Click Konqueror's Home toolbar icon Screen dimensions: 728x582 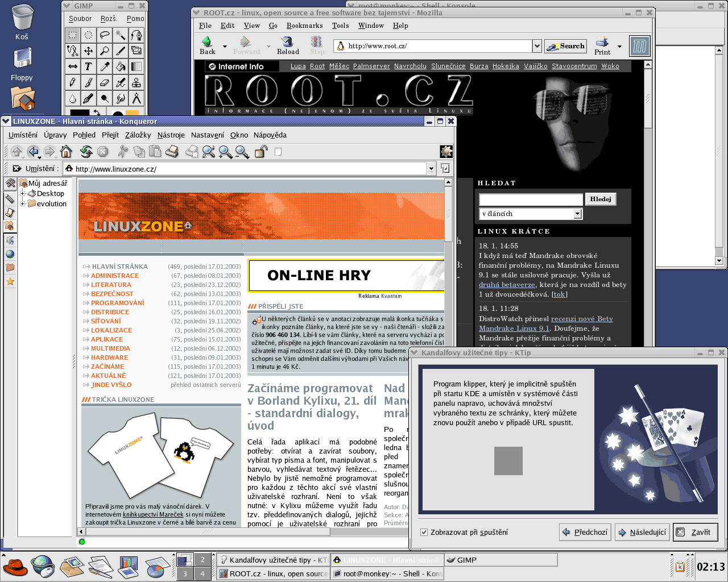[66, 151]
